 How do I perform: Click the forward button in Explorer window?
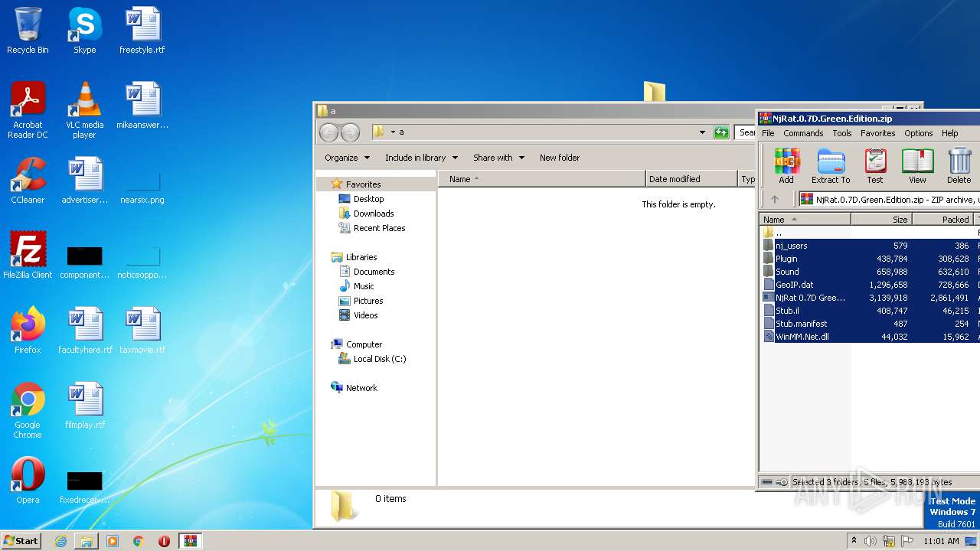(x=350, y=132)
